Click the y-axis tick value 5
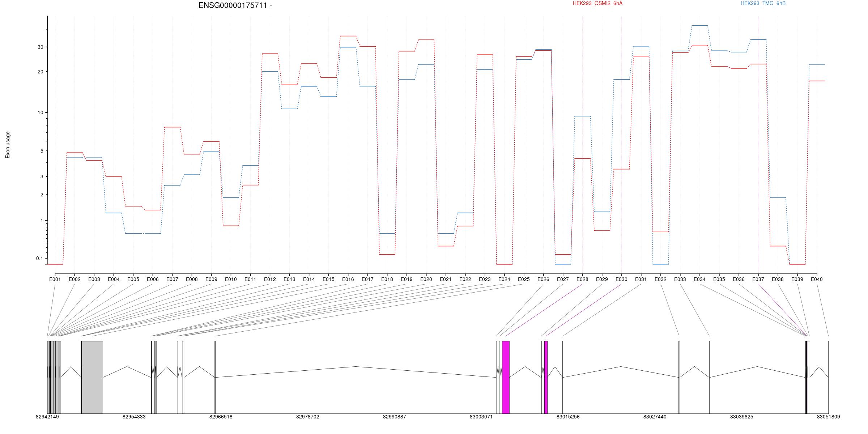This screenshot has height=434, width=868. point(42,151)
